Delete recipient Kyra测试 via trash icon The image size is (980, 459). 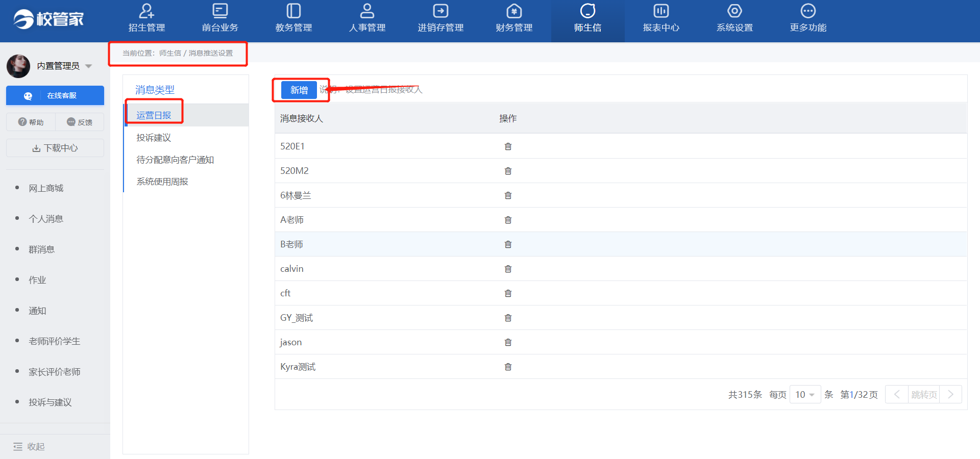508,367
